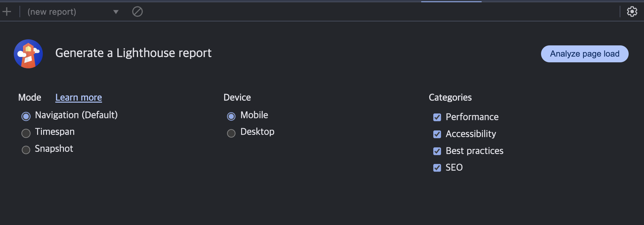Screen dimensions: 644x225
Task: Uncheck the SEO checkbox
Action: coord(437,168)
